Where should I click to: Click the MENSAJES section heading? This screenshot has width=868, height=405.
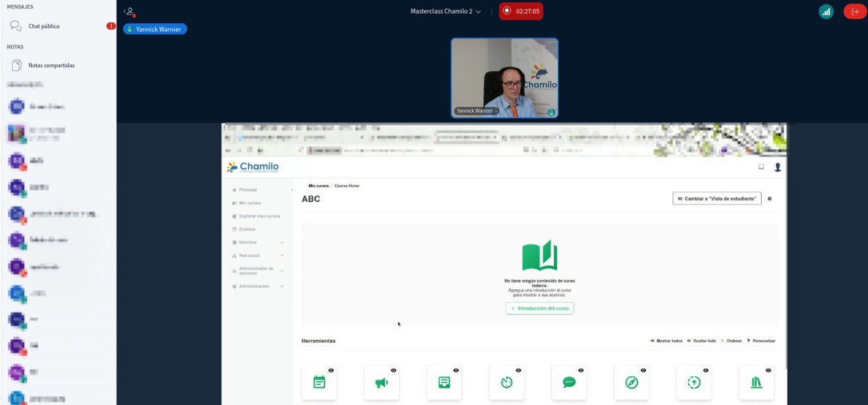(20, 7)
